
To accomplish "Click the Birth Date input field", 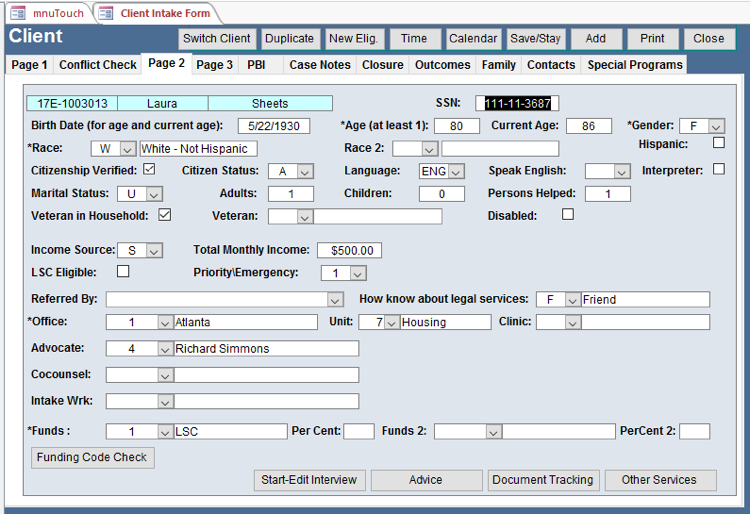I will point(274,126).
